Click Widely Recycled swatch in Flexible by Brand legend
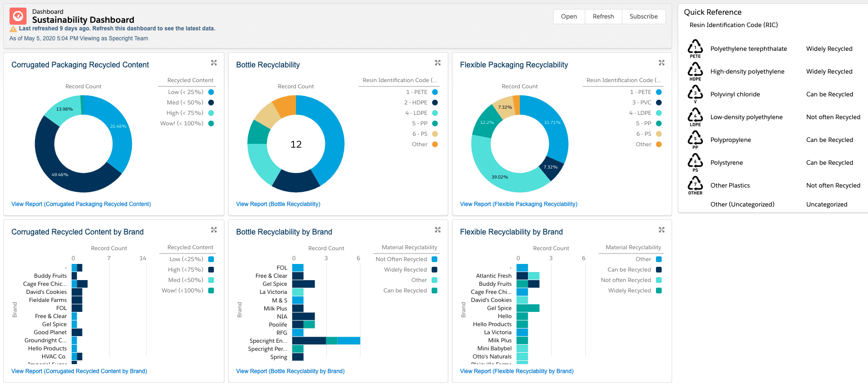Image resolution: width=868 pixels, height=385 pixels. pyautogui.click(x=659, y=291)
